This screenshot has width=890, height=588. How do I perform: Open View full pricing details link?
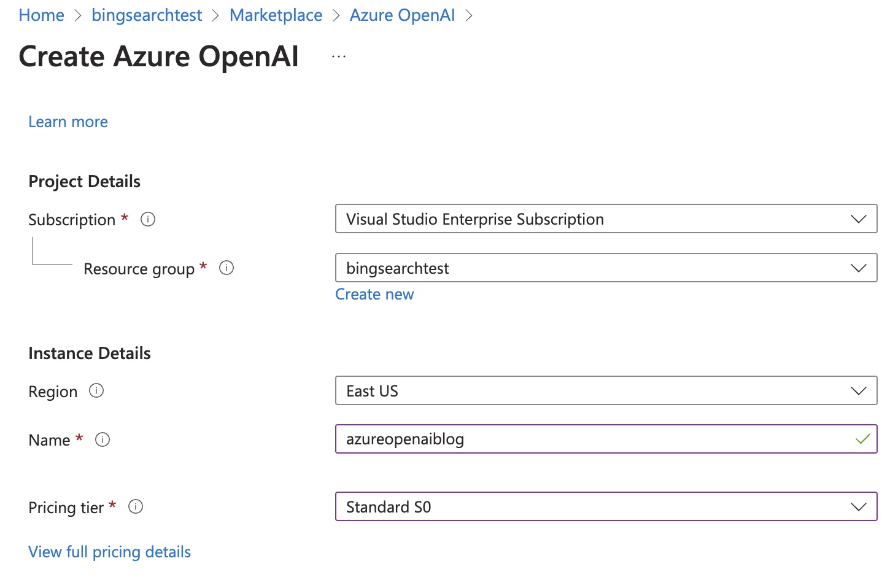pos(109,552)
